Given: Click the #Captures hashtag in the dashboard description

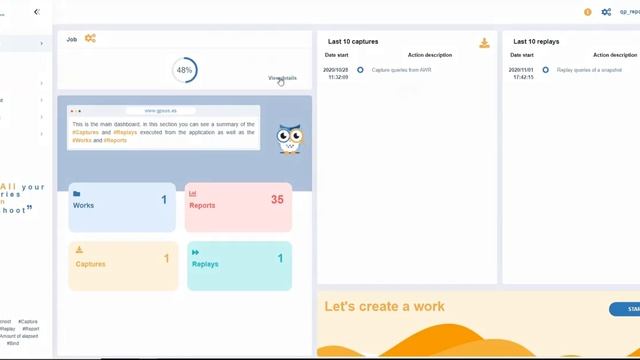Looking at the screenshot, I should point(85,132).
